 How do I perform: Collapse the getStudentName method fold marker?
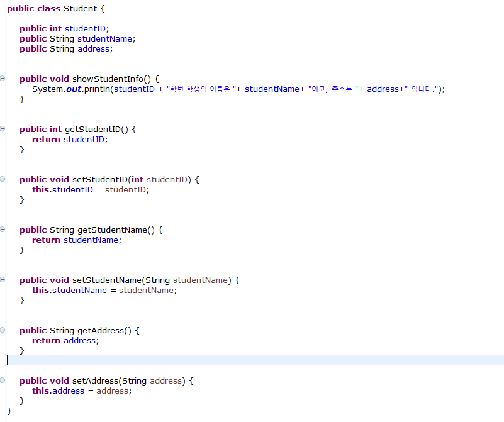(x=3, y=230)
